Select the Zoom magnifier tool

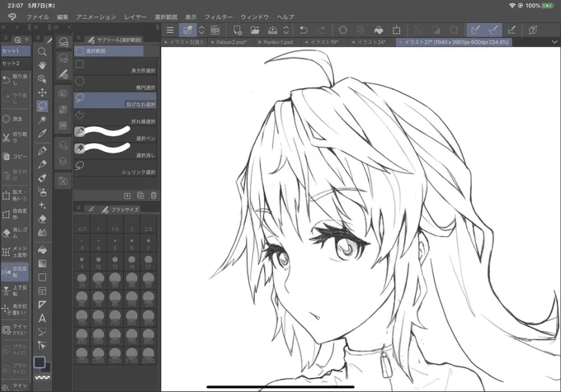pos(42,51)
